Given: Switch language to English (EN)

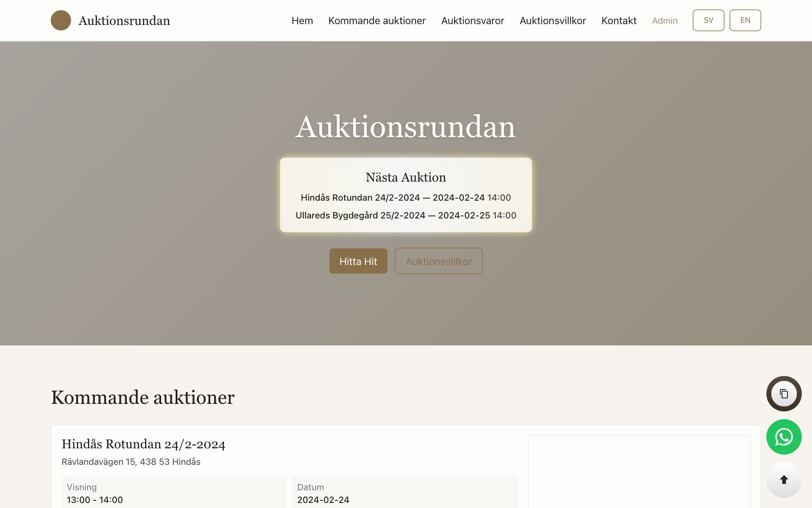Looking at the screenshot, I should point(745,20).
